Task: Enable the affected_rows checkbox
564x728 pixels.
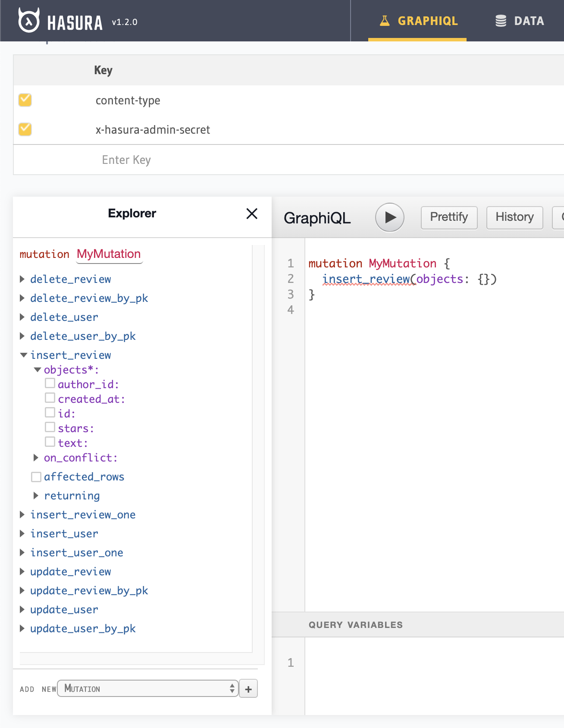Action: pos(36,477)
